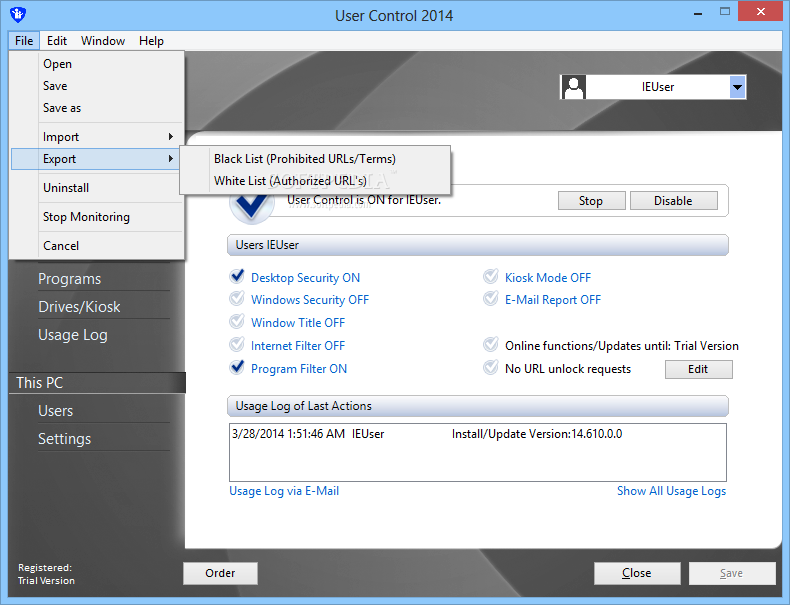Open the Window menu
This screenshot has width=790, height=605.
[x=103, y=41]
